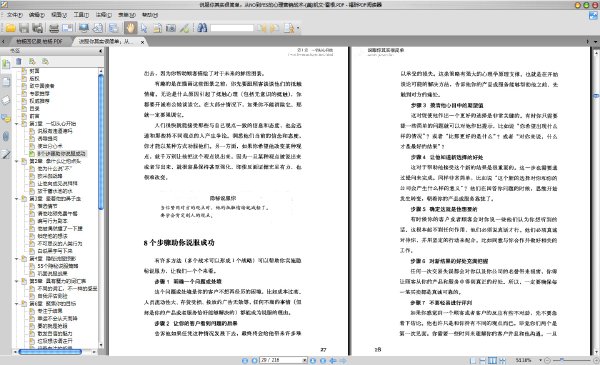Pick the pen-shaped typewriter tool
This screenshot has width=600, height=365.
184,28
